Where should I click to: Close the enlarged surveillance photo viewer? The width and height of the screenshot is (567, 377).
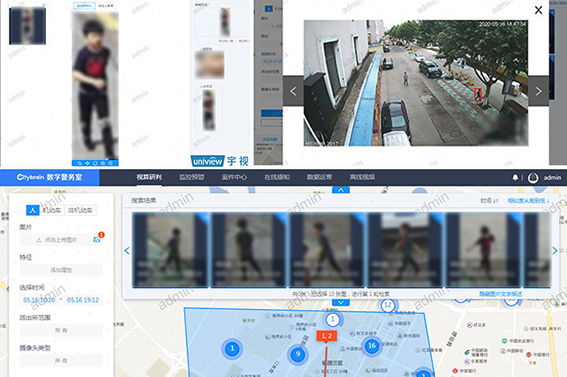click(538, 10)
